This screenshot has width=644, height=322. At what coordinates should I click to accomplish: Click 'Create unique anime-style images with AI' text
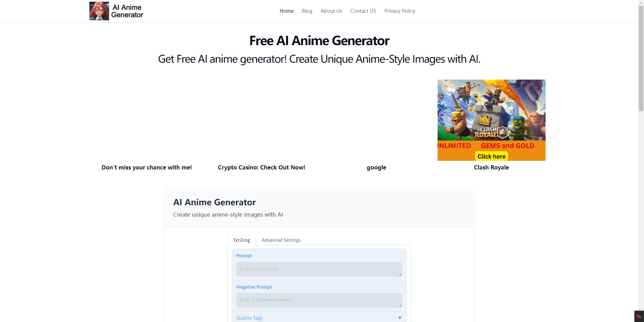[228, 215]
